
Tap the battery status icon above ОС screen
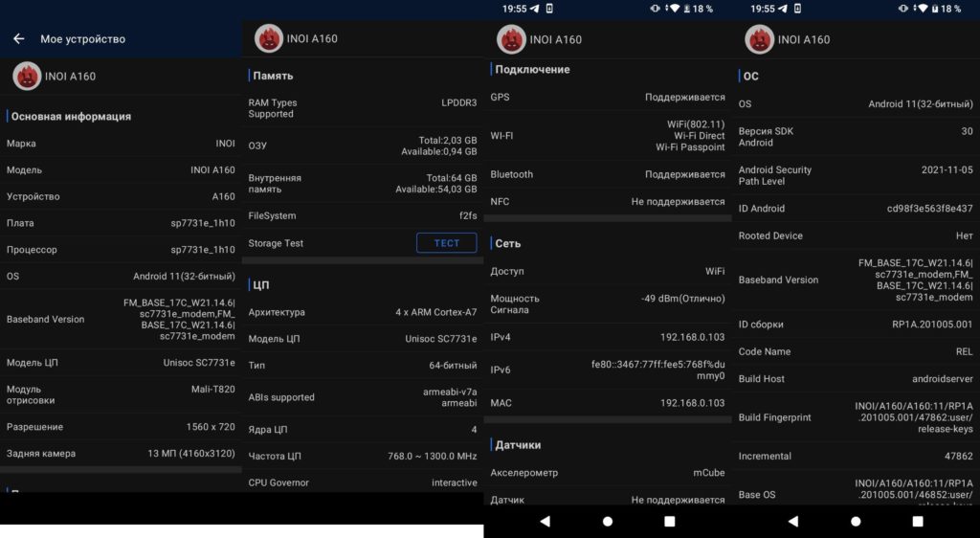[x=934, y=9]
